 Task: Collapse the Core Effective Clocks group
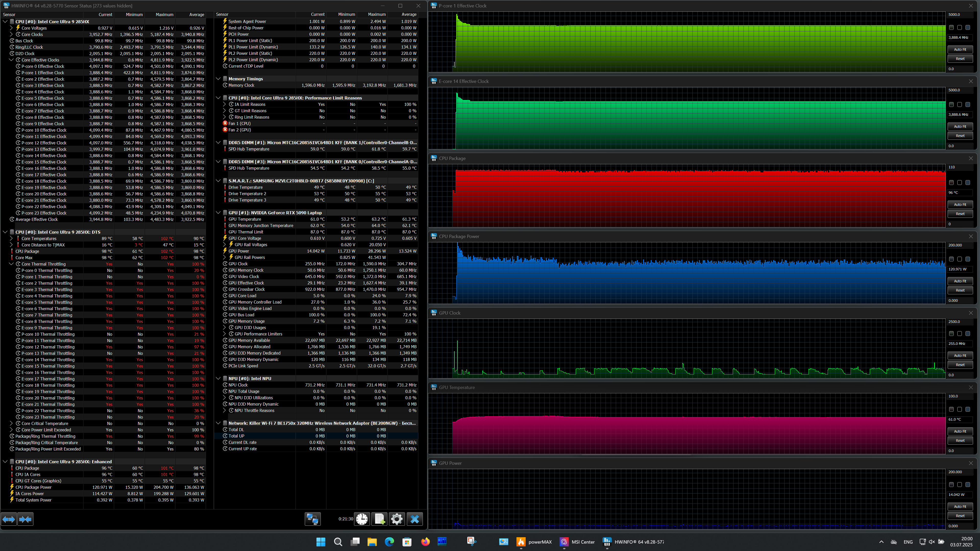11,60
